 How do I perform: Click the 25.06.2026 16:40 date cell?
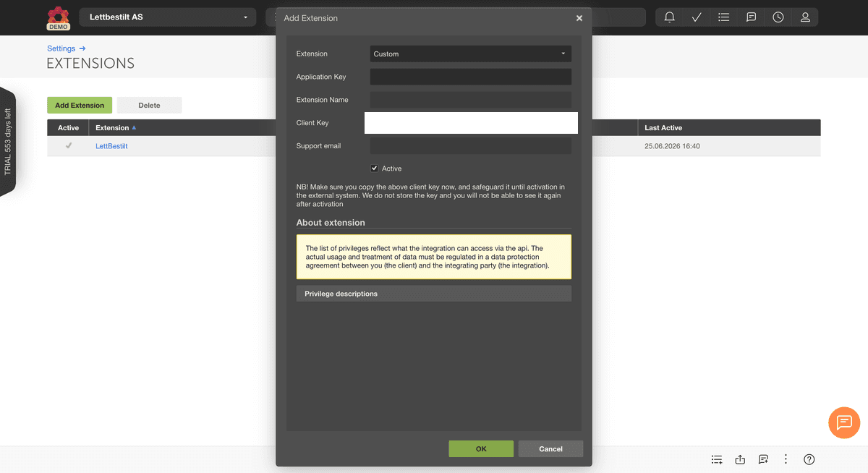[672, 146]
